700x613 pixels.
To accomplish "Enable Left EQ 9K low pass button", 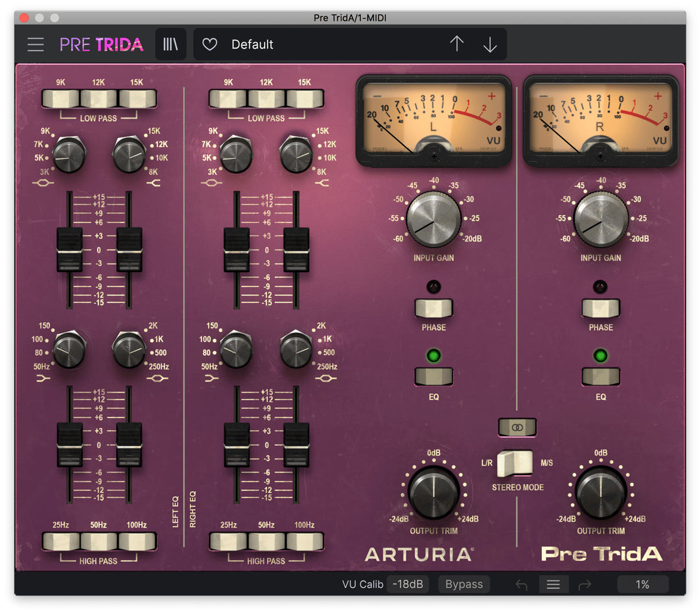I will [x=61, y=98].
